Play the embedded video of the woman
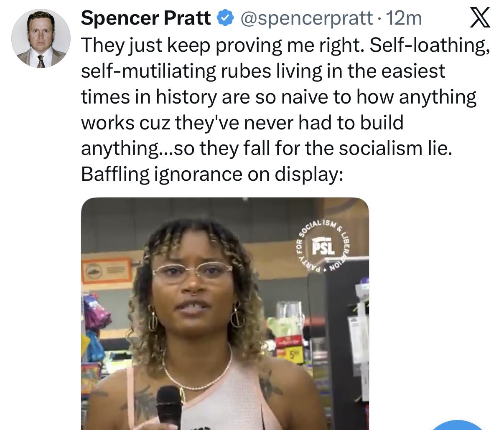The height and width of the screenshot is (430, 504). point(225,314)
